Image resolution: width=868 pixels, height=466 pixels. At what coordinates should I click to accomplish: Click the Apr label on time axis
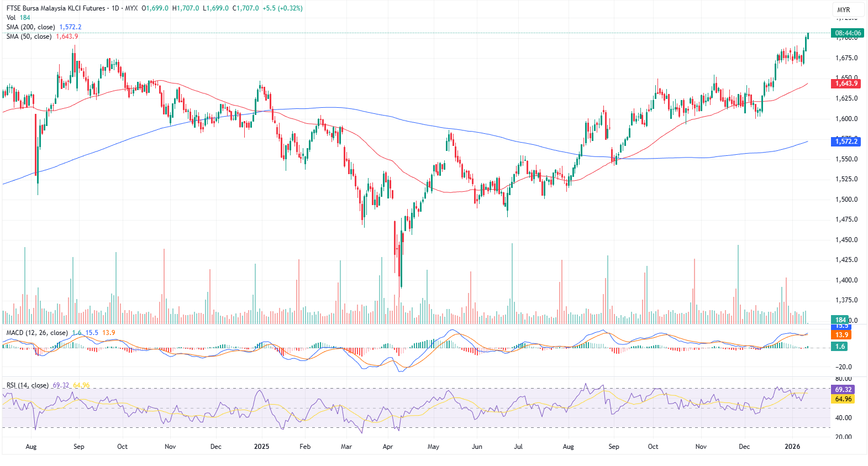pos(388,447)
